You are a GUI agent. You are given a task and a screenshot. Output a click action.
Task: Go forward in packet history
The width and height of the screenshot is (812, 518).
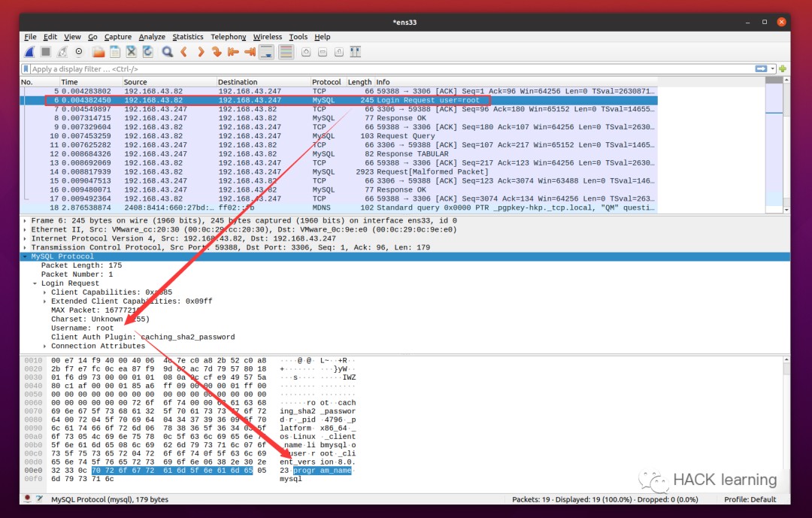201,52
